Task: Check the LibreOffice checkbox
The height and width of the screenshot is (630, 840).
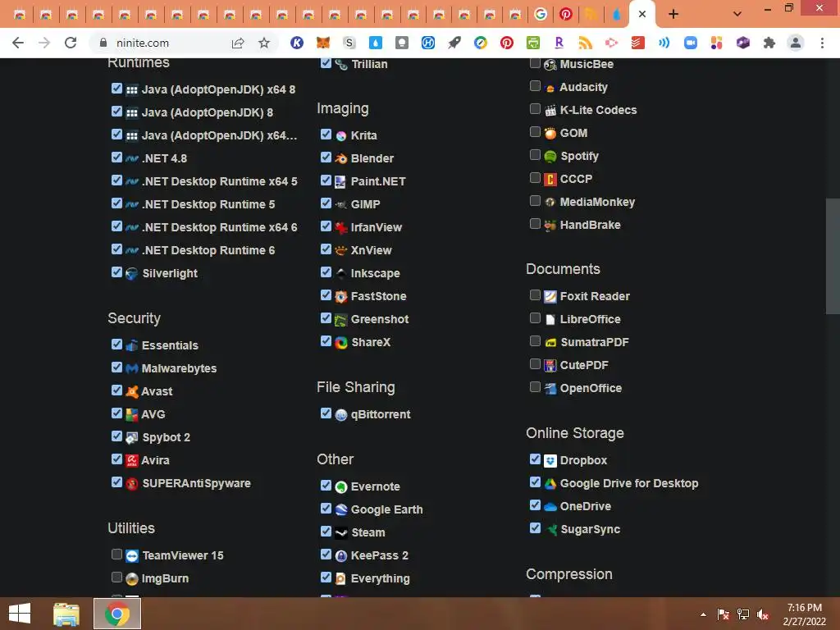Action: click(x=535, y=317)
